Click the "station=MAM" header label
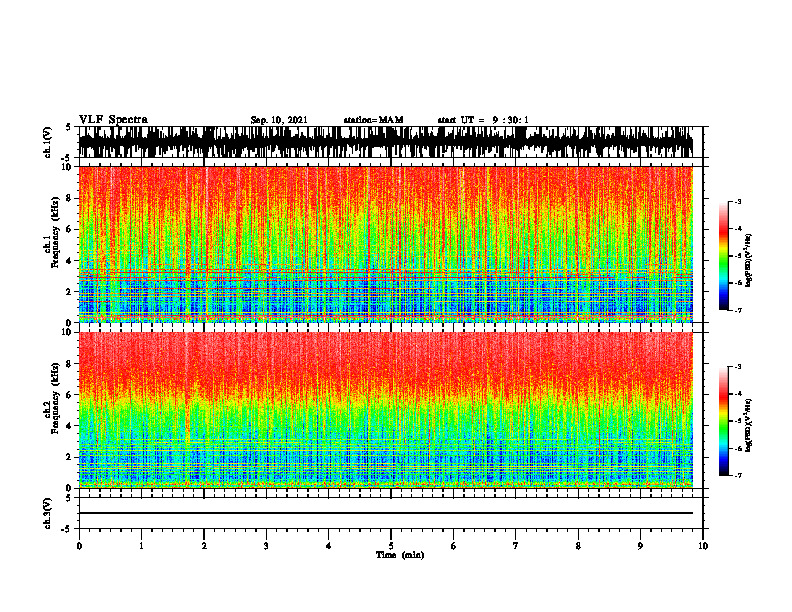 [x=374, y=120]
